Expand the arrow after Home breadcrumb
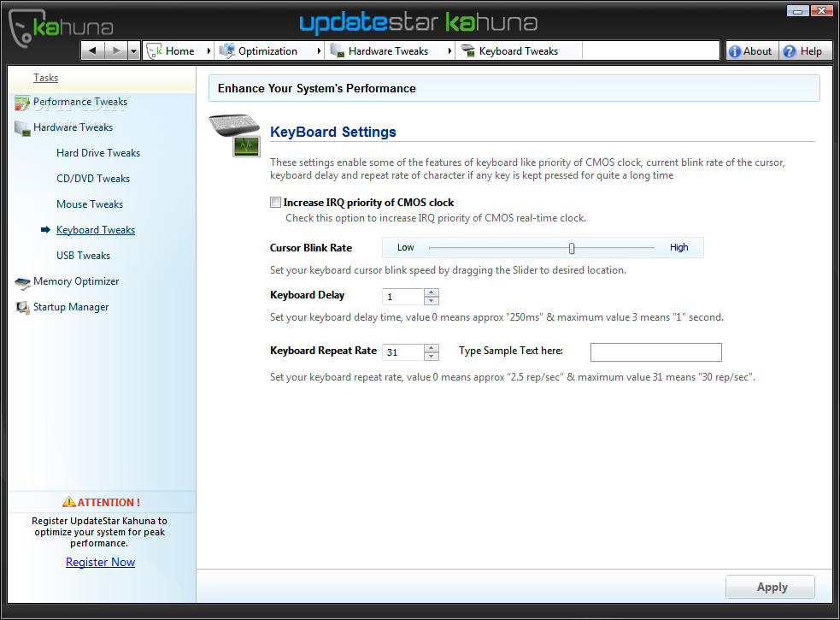The width and height of the screenshot is (840, 620). (x=209, y=51)
